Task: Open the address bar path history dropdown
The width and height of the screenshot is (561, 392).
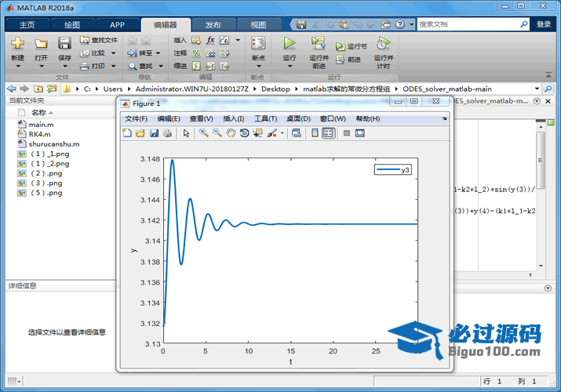Action: (537, 89)
